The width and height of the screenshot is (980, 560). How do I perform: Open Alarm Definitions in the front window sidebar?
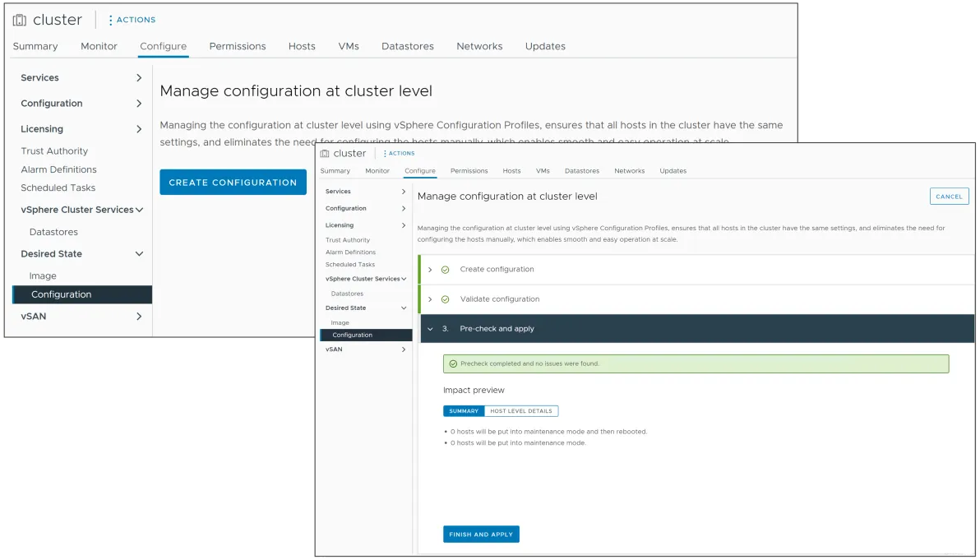350,252
